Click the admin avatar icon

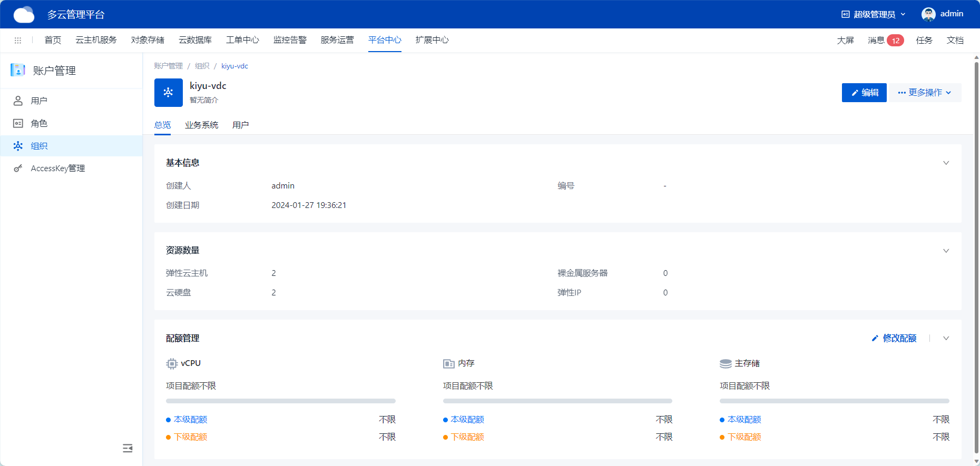click(928, 14)
